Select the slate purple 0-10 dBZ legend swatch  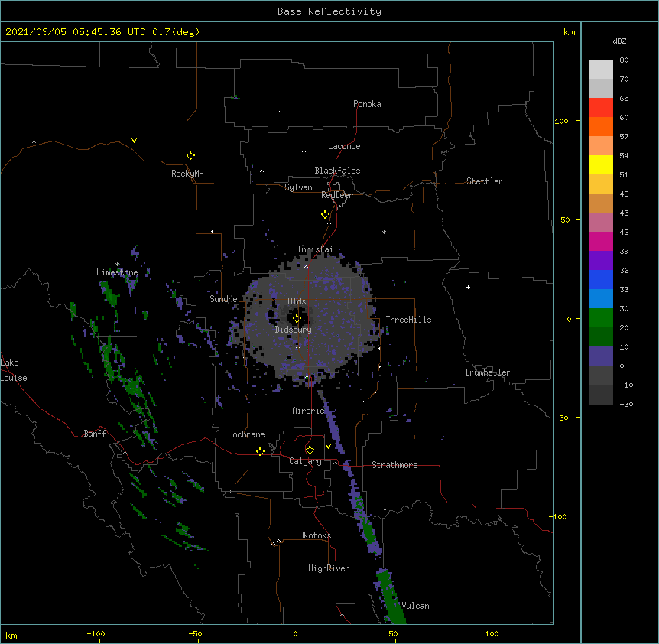tap(601, 356)
